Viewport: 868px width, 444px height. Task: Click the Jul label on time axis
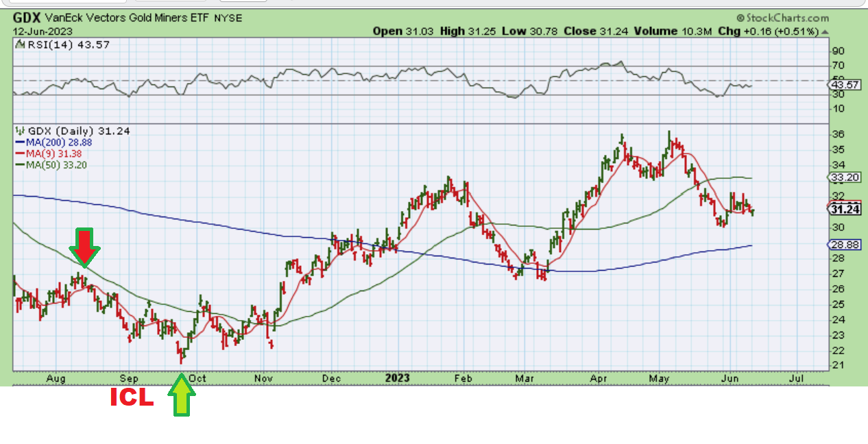click(x=797, y=378)
